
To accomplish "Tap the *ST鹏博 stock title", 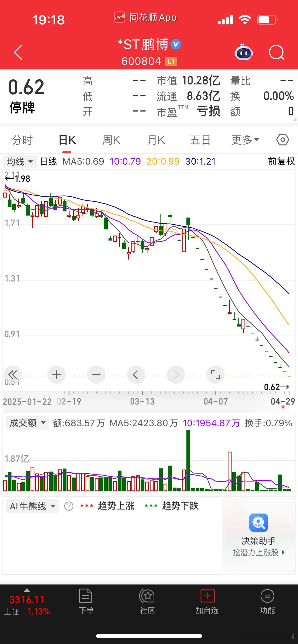I will pos(143,45).
